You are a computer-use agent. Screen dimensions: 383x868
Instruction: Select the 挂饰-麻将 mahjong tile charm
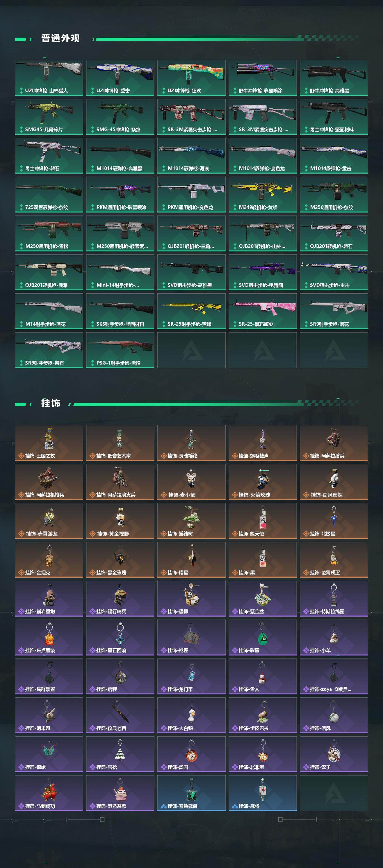[x=262, y=793]
